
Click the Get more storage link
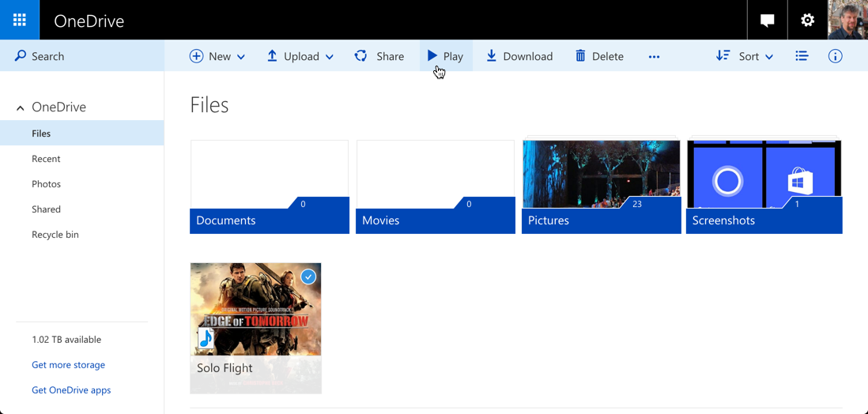tap(68, 365)
